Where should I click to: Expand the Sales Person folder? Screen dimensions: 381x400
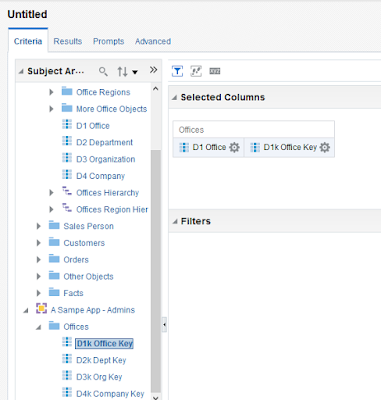click(39, 226)
